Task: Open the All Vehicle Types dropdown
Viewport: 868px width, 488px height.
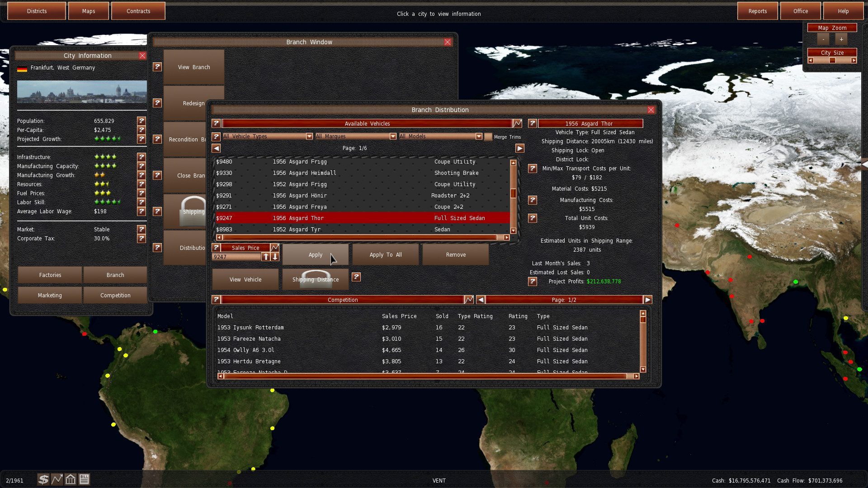Action: 309,136
